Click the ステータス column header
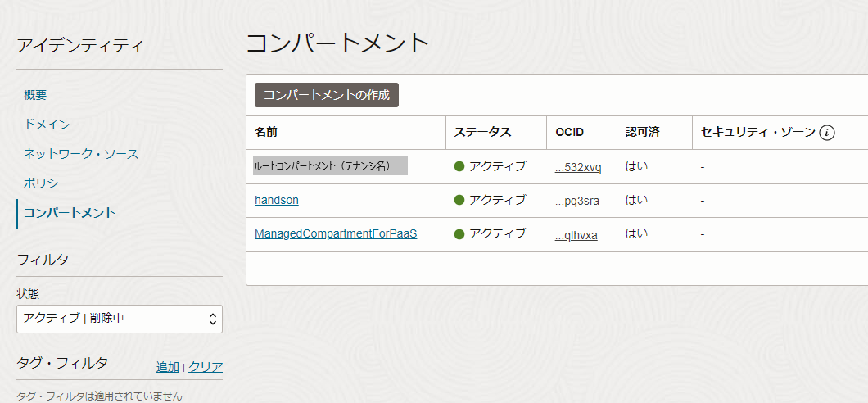The height and width of the screenshot is (403, 868). tap(482, 133)
